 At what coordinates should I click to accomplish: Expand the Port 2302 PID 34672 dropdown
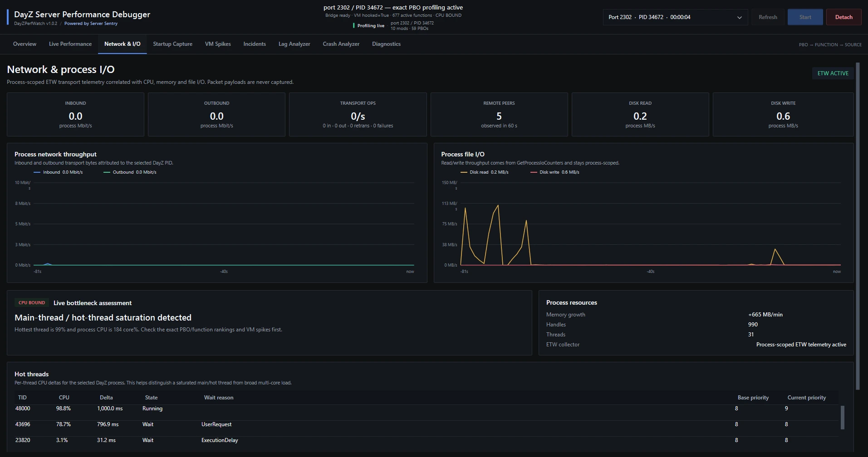675,17
